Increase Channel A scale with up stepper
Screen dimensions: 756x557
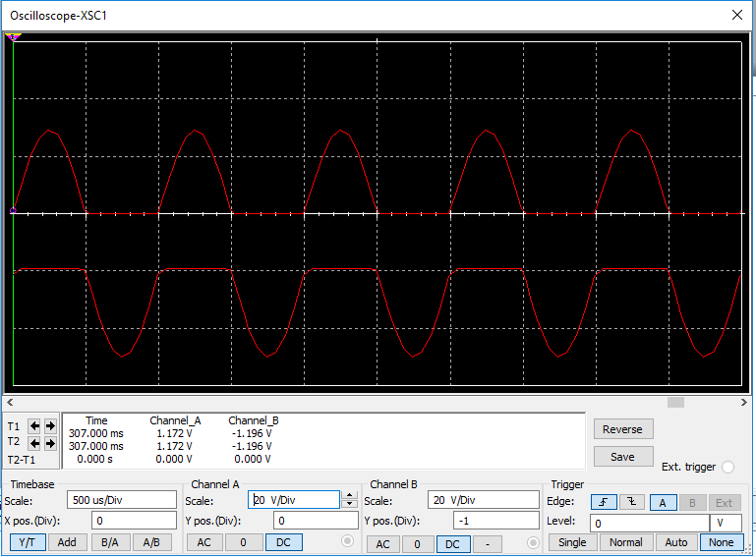(x=349, y=495)
